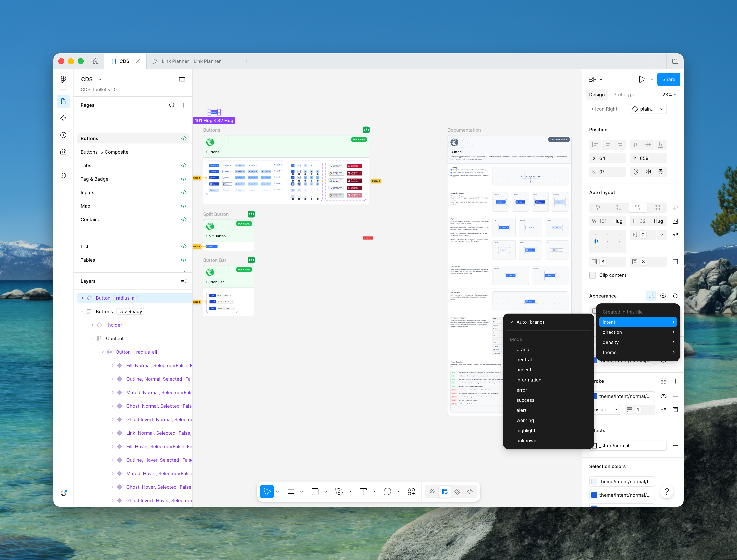
Task: Select the Frame tool
Action: (x=291, y=492)
